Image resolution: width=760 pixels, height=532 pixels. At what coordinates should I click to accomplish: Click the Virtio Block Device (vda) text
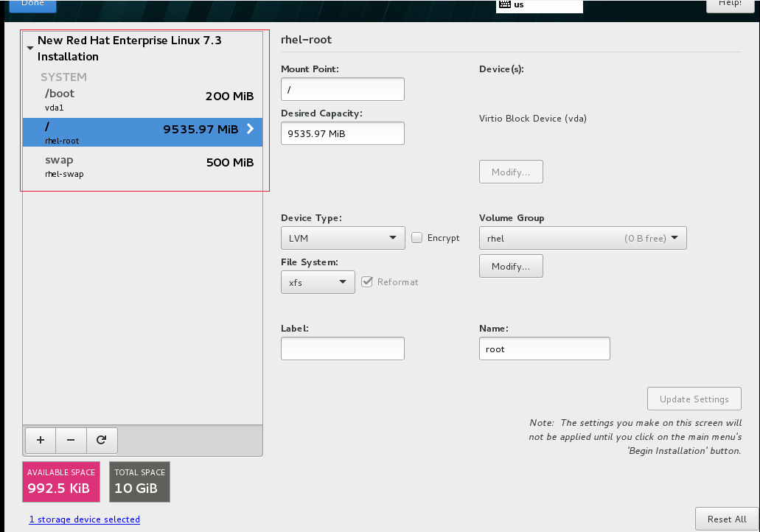tap(533, 118)
